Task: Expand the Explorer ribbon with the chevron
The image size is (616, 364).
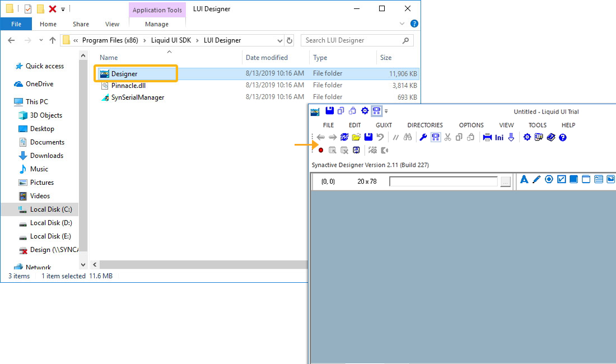Action: [402, 24]
